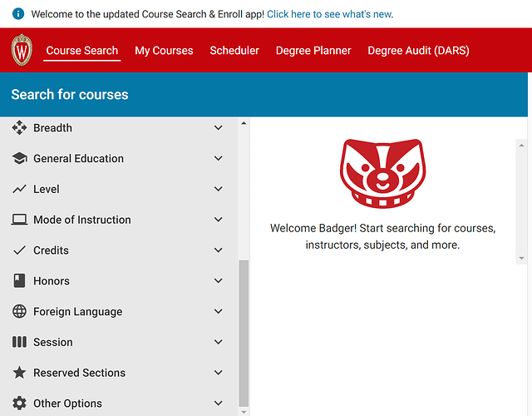Expand the Level filter chevron

click(x=219, y=189)
